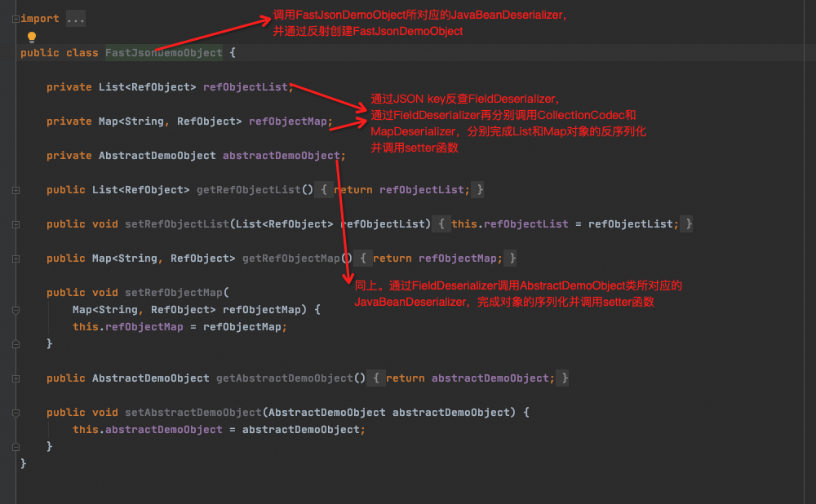
Task: Expand the folded getRefObjectMap method
Action: [x=16, y=259]
